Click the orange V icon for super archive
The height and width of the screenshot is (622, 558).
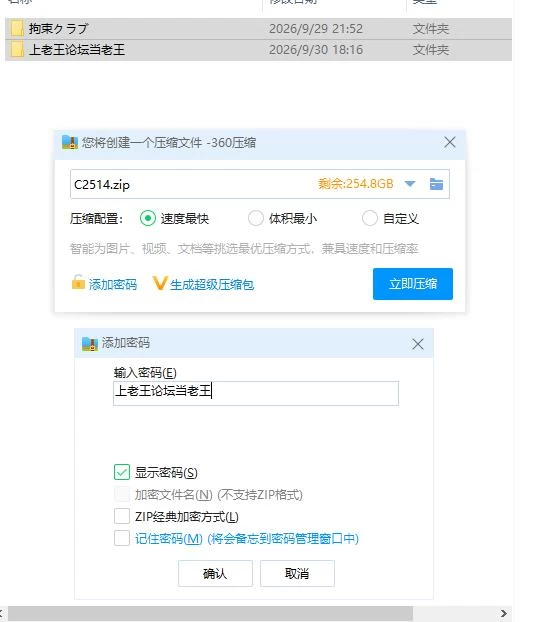(160, 283)
